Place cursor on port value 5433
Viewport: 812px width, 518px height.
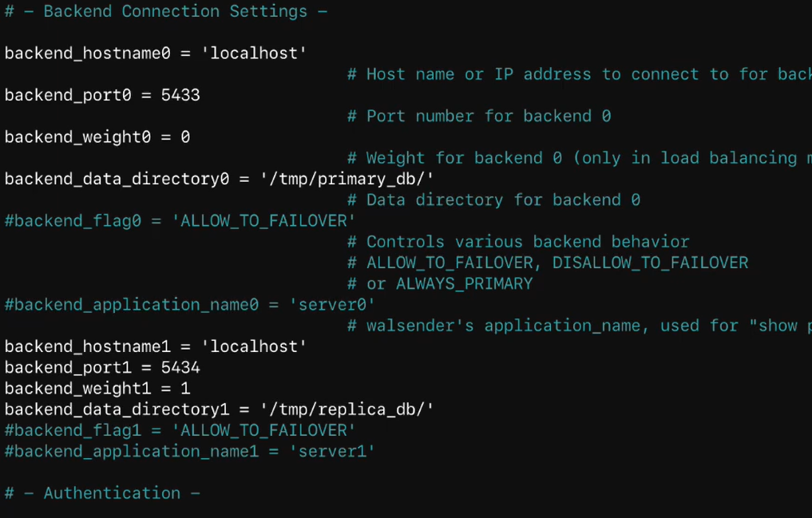pos(180,95)
